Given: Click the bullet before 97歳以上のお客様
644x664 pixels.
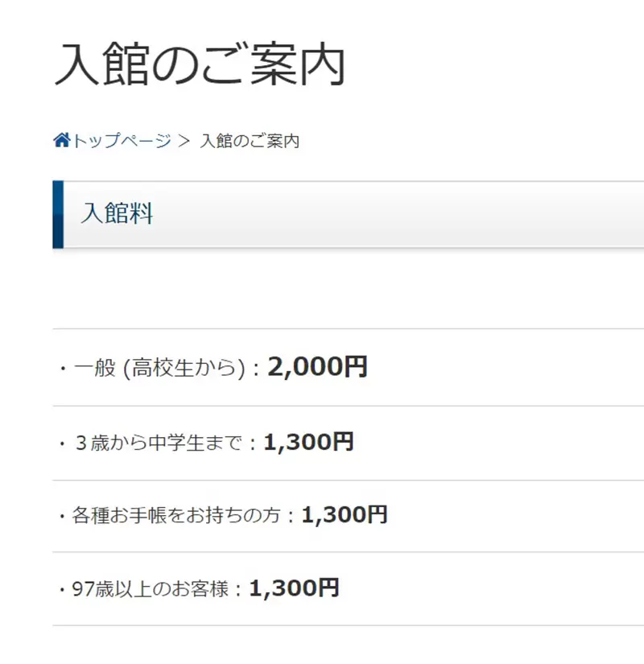Looking at the screenshot, I should click(x=62, y=590).
